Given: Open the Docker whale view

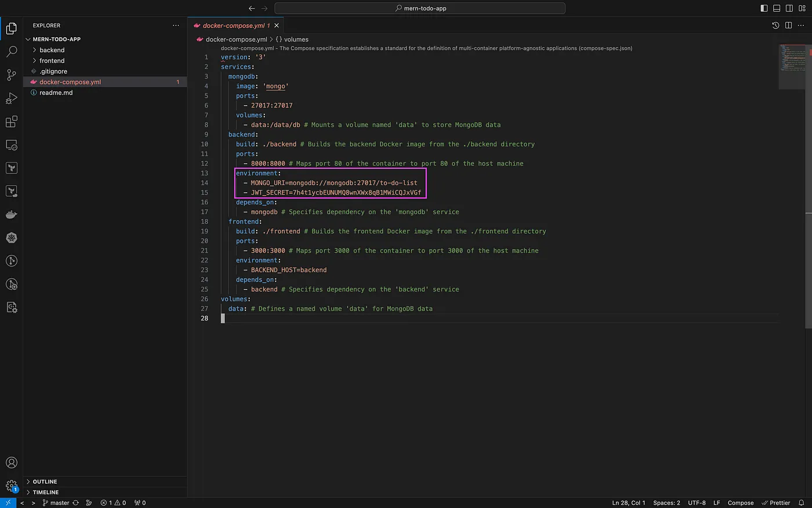Looking at the screenshot, I should point(11,214).
